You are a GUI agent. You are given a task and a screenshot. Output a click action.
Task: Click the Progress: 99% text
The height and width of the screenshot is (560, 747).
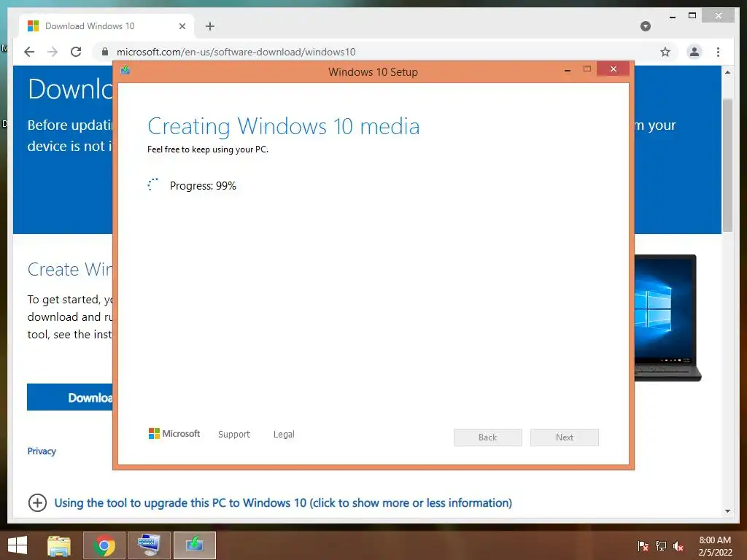click(203, 186)
